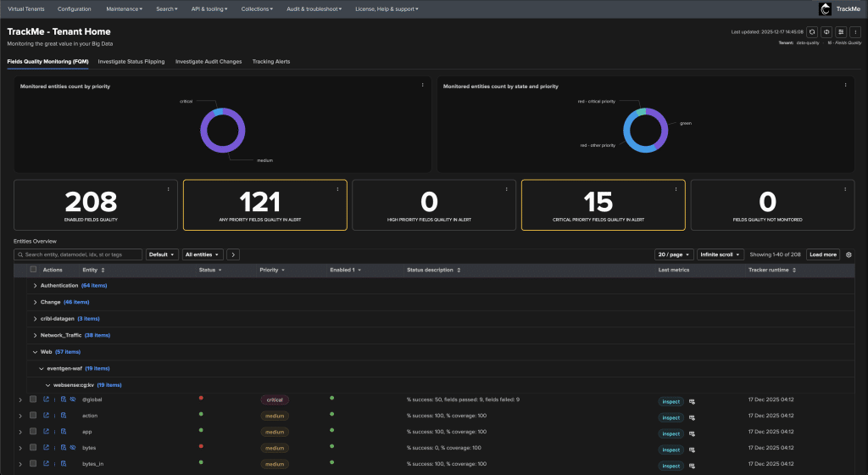Click the search-document icon in the app row

click(63, 432)
